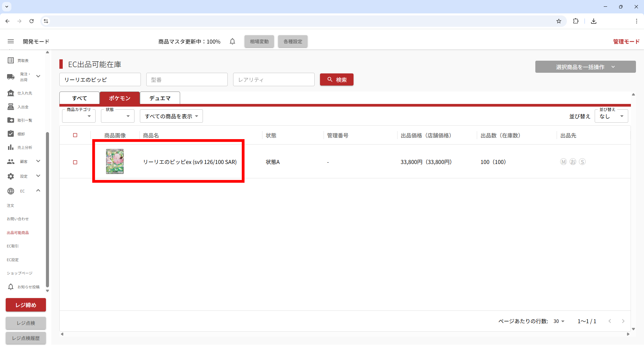
Task: Expand the すべての商品を表示 filter dropdown
Action: pos(171,116)
